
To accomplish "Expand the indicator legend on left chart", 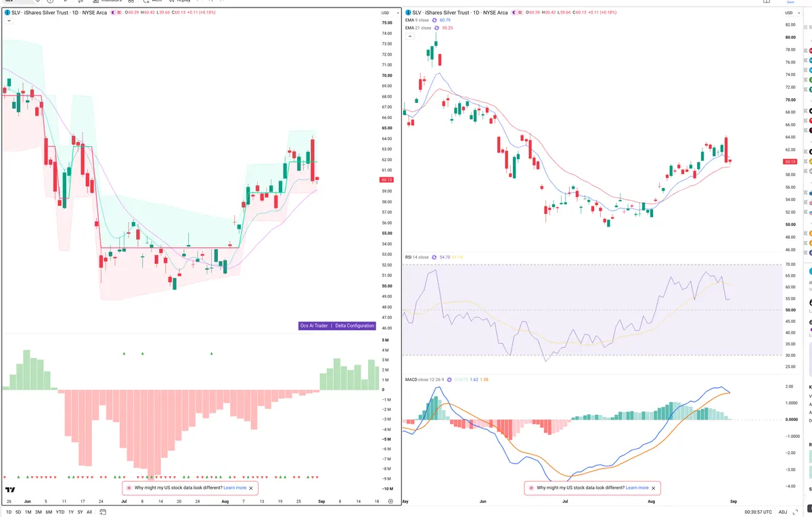I will (x=7, y=21).
